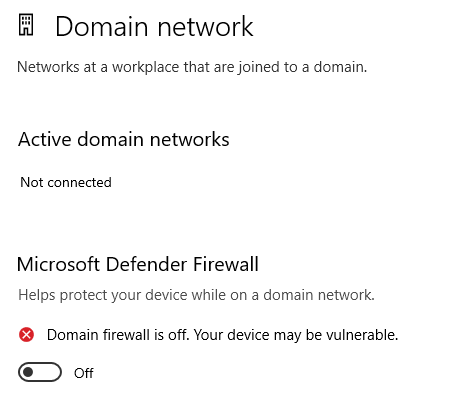Click the word Active in the networks heading
The width and height of the screenshot is (461, 417).
(44, 139)
